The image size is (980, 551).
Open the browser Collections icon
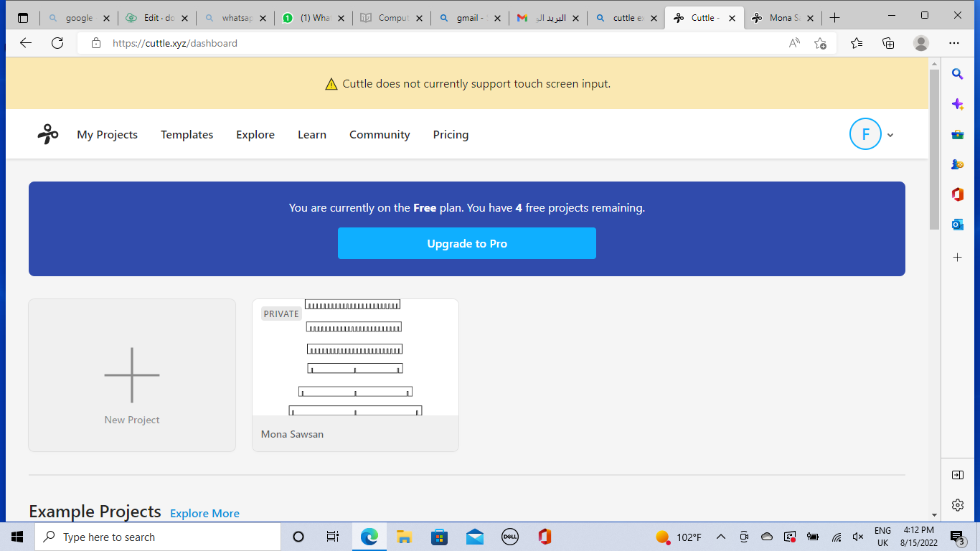[888, 43]
